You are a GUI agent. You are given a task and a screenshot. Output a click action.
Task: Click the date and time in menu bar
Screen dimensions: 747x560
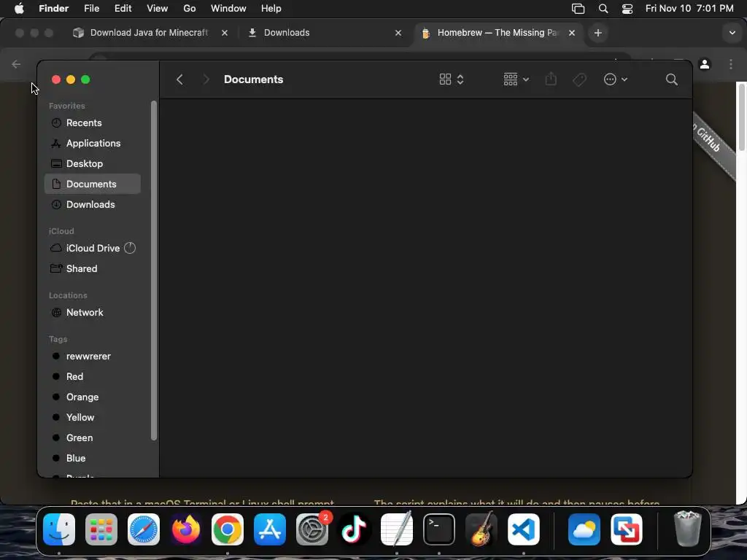[689, 9]
